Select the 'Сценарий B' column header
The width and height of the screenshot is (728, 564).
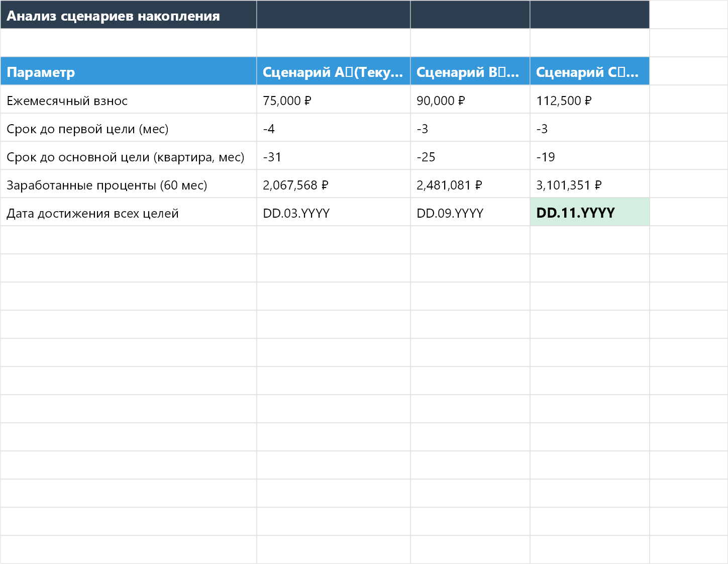(x=470, y=72)
